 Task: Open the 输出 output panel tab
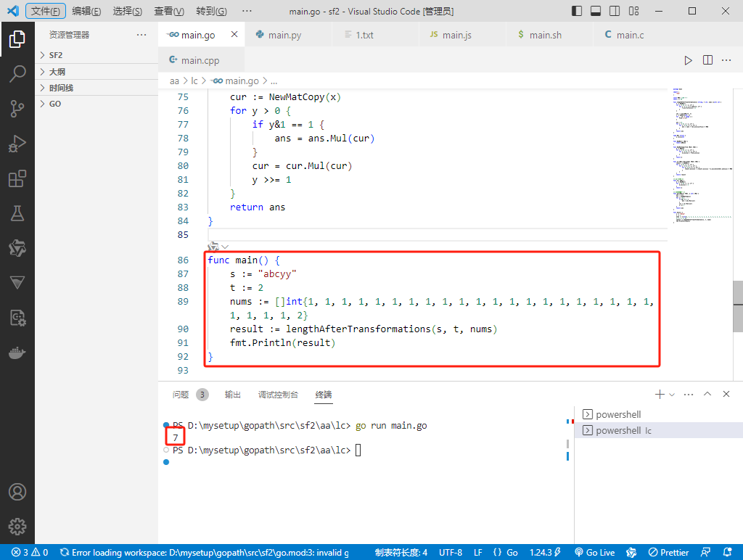coord(233,394)
